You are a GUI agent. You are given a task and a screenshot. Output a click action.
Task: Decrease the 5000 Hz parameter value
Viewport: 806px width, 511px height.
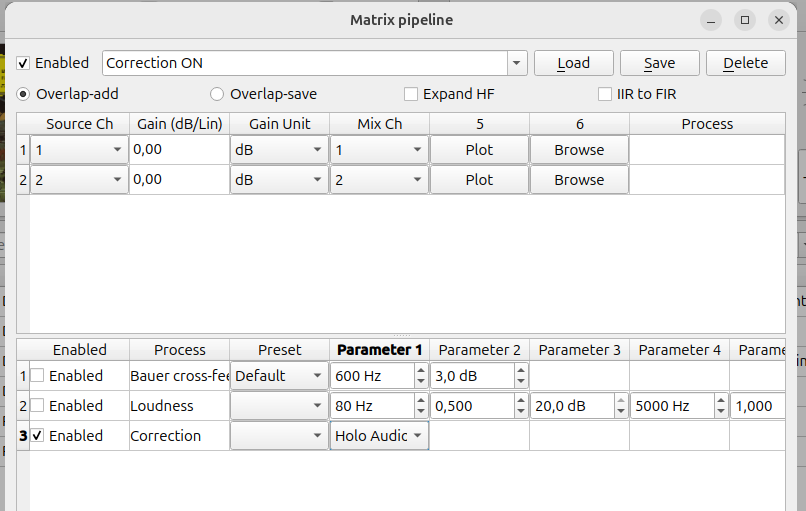pyautogui.click(x=721, y=411)
